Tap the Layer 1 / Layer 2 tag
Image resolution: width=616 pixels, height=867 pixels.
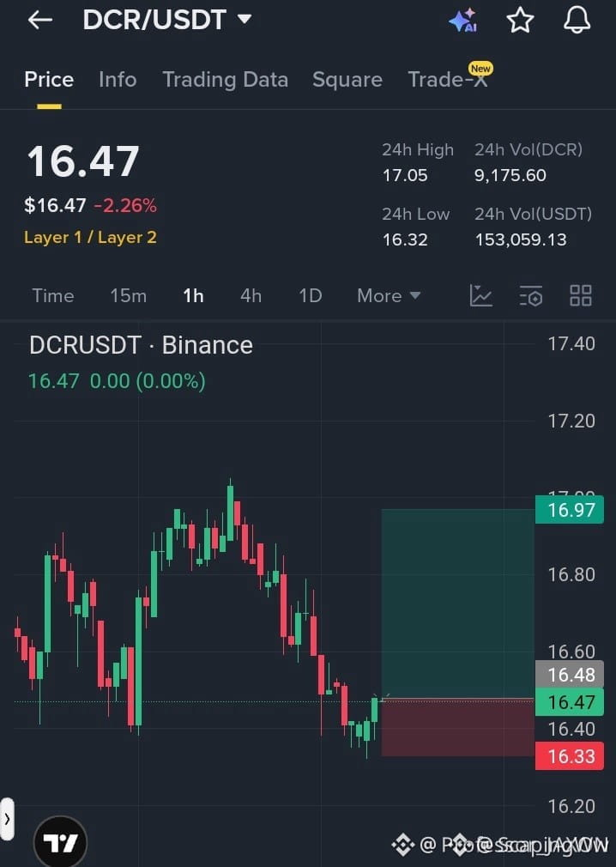pos(91,238)
